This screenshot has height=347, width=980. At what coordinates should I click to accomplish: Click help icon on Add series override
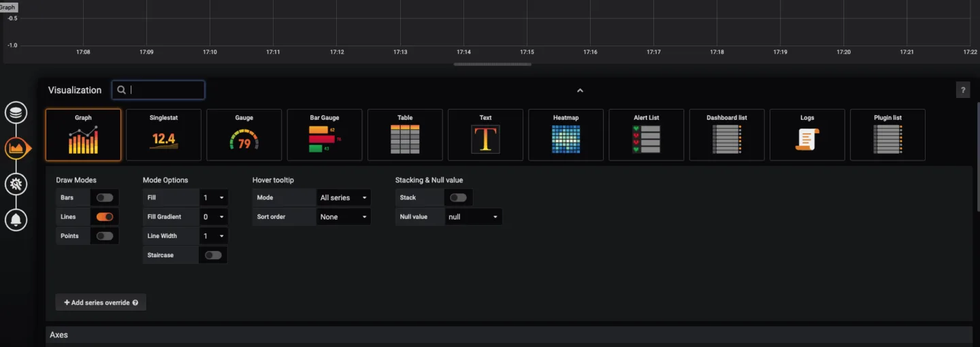(135, 303)
